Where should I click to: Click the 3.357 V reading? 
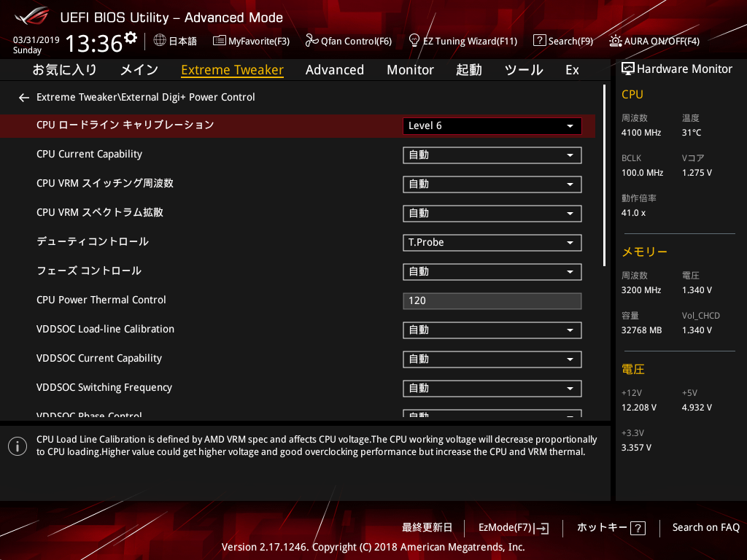tap(636, 448)
